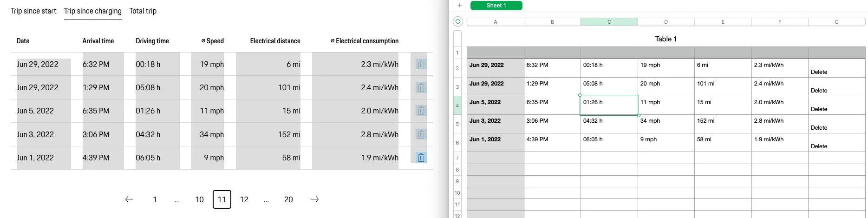Select column B header in spreadsheet
The width and height of the screenshot is (868, 218).
552,22
